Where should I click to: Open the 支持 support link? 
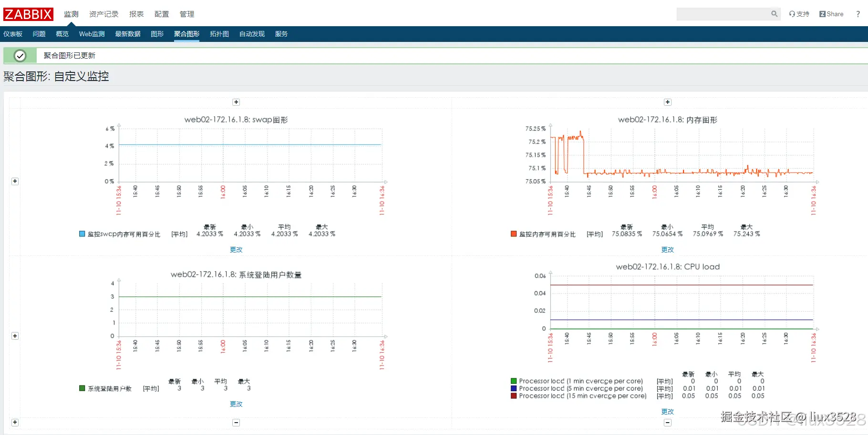coord(799,14)
